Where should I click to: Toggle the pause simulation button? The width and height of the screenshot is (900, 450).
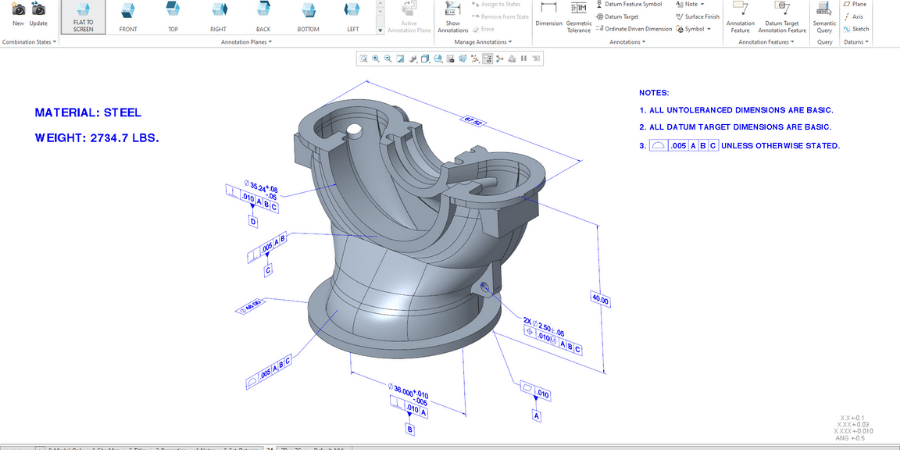[523, 59]
